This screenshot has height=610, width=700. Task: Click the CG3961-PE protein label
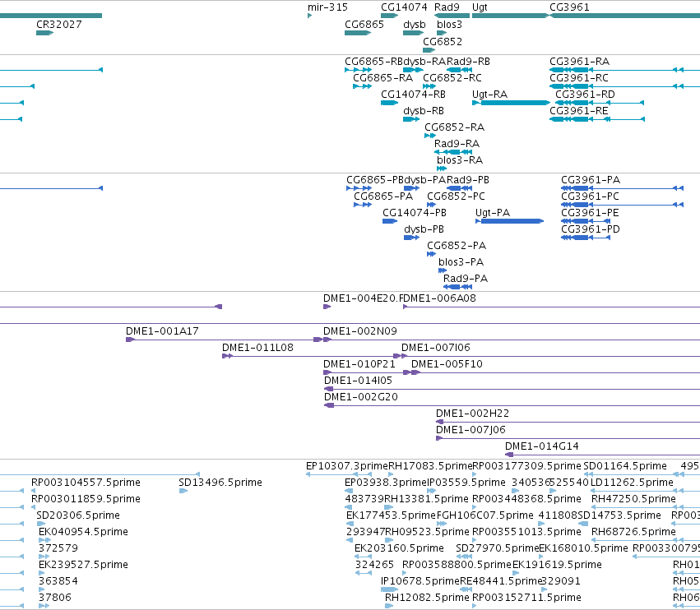point(590,213)
